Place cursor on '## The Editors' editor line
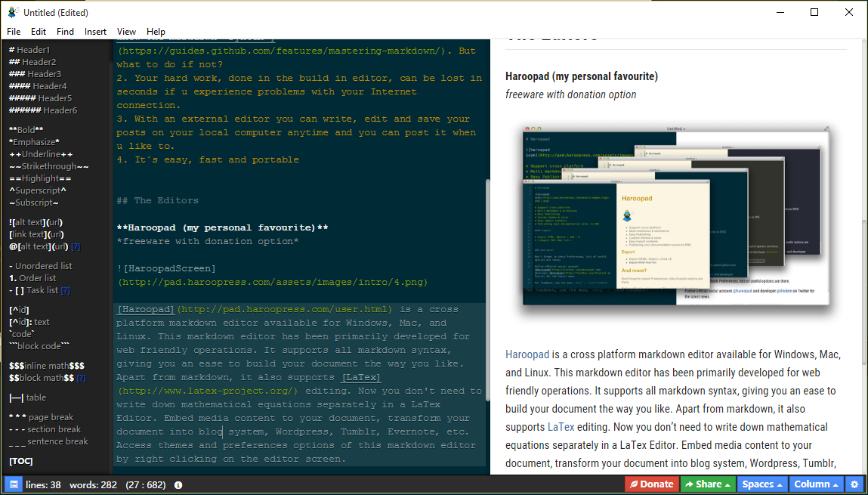This screenshot has width=868, height=495. (157, 200)
